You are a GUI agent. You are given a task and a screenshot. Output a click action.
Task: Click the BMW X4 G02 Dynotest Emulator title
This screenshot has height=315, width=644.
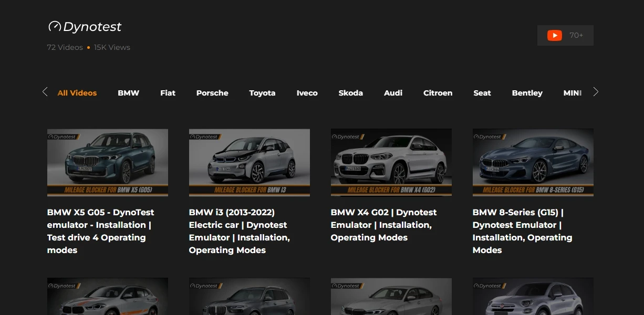coord(383,225)
